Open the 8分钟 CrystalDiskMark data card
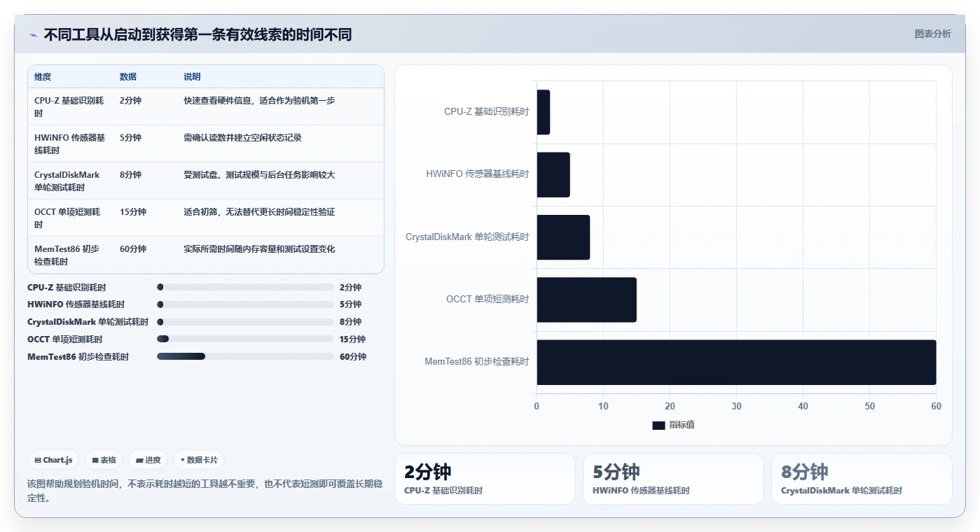The width and height of the screenshot is (980, 532). tap(862, 479)
